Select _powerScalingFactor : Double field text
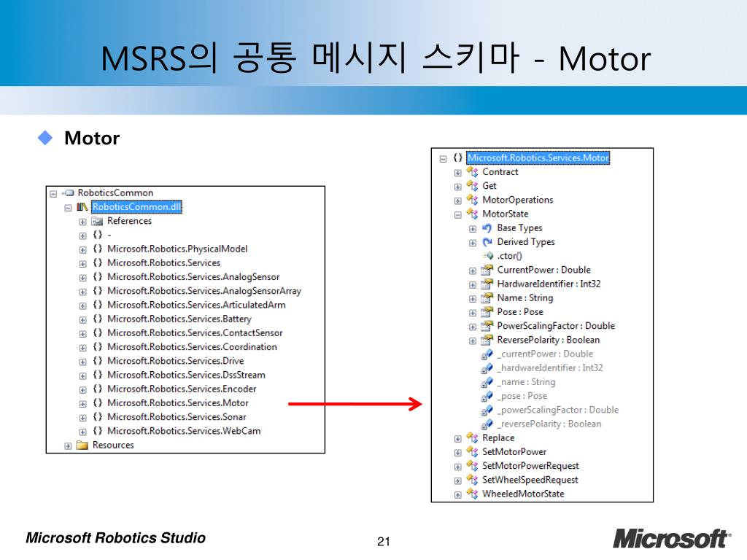The image size is (747, 560). (x=558, y=410)
